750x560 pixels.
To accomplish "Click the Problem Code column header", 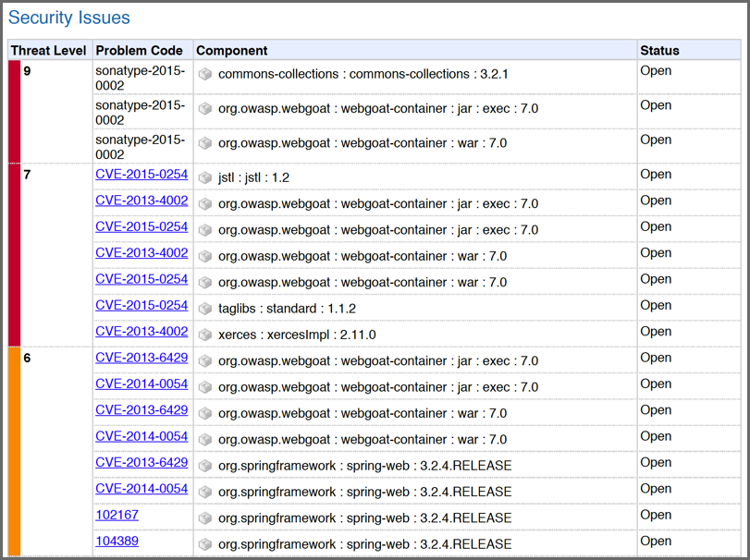I will [140, 51].
